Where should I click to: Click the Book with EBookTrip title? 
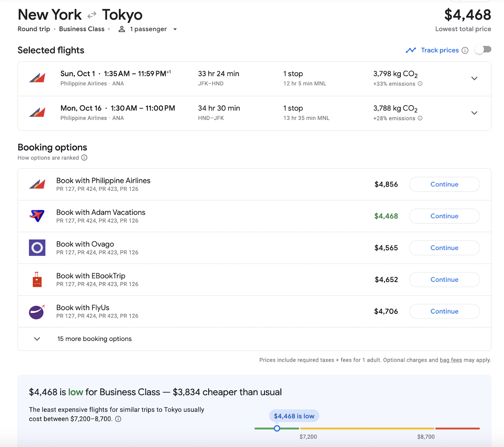pos(91,276)
